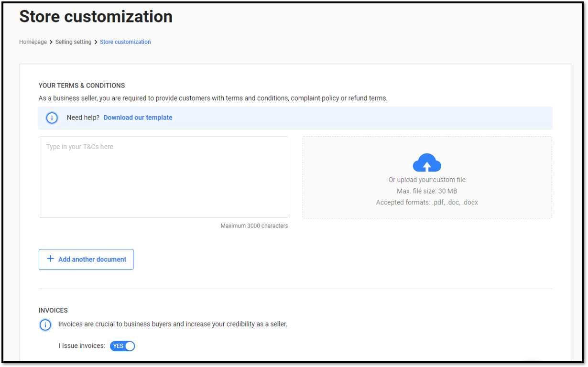The image size is (588, 367).
Task: Click the 'I issue invoices:' label
Action: tap(82, 345)
